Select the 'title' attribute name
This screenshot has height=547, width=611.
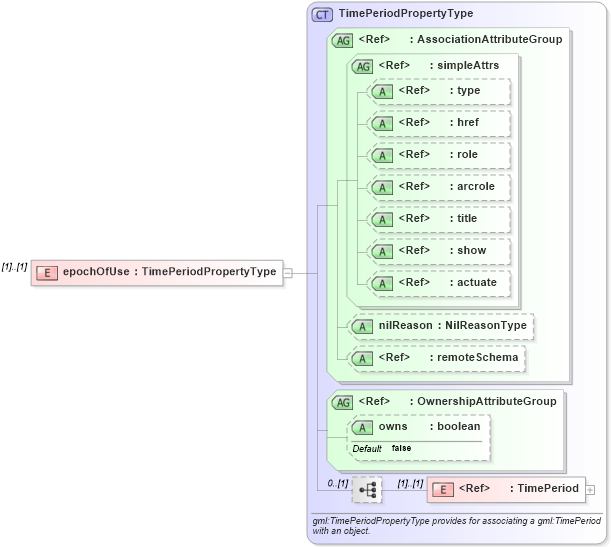tap(467, 218)
